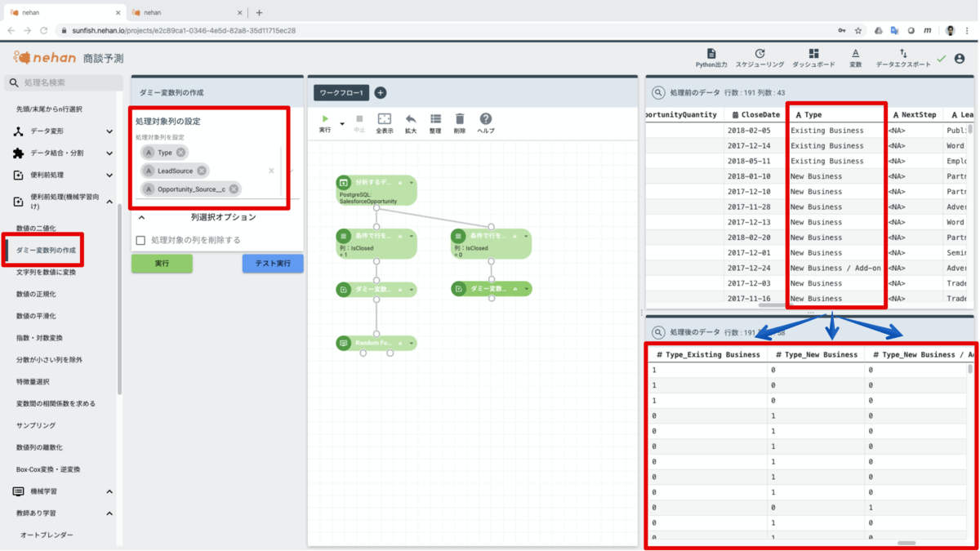Collapse the 機械学習 category
Screen dimensions: 980x551
click(x=109, y=491)
